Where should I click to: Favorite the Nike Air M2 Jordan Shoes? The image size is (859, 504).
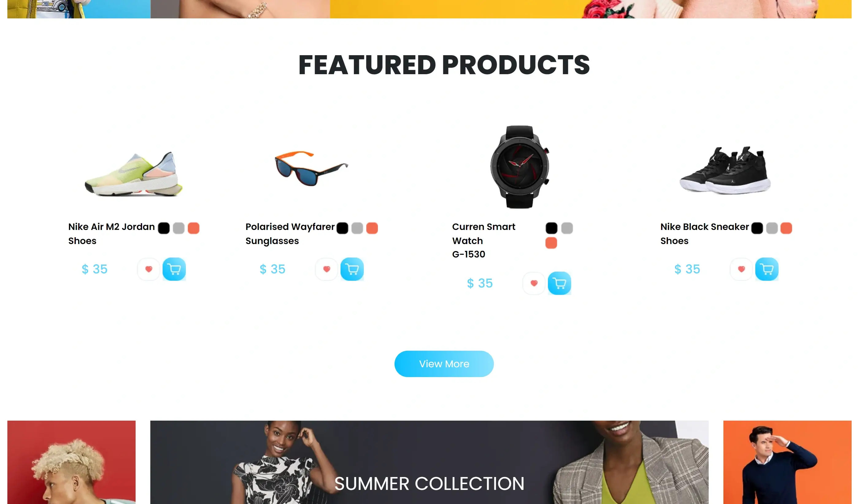coord(148,269)
